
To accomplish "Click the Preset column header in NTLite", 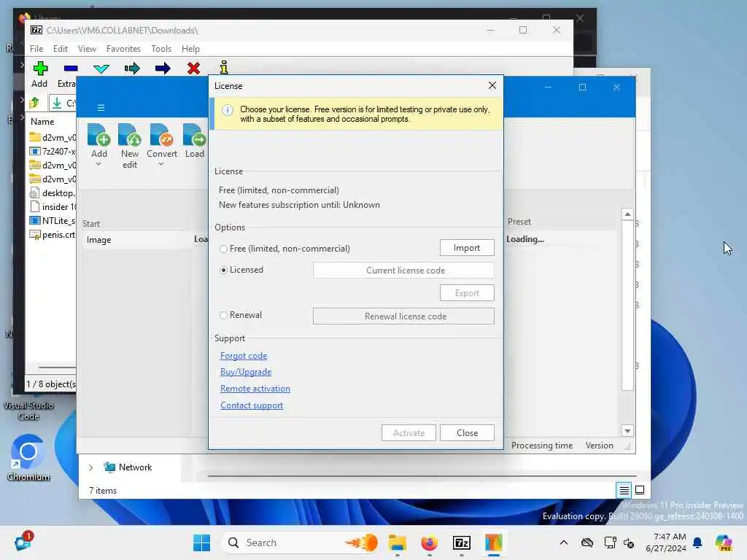I will click(519, 222).
